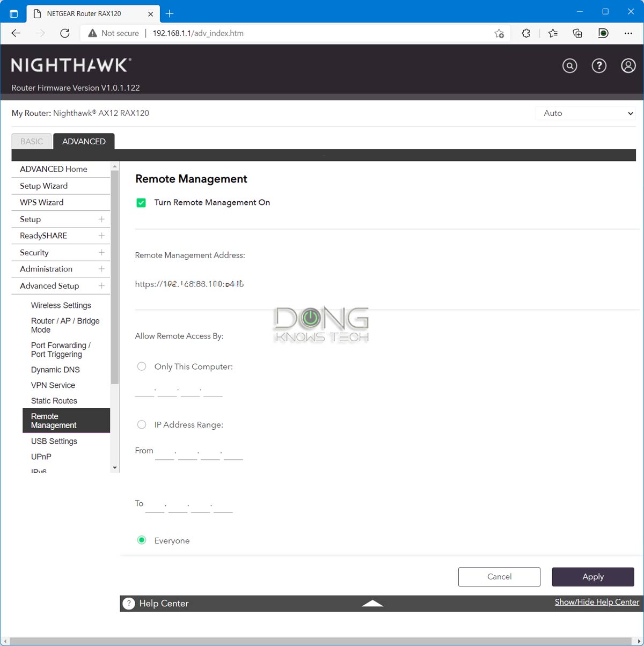Open VPN Service settings

pyautogui.click(x=53, y=385)
